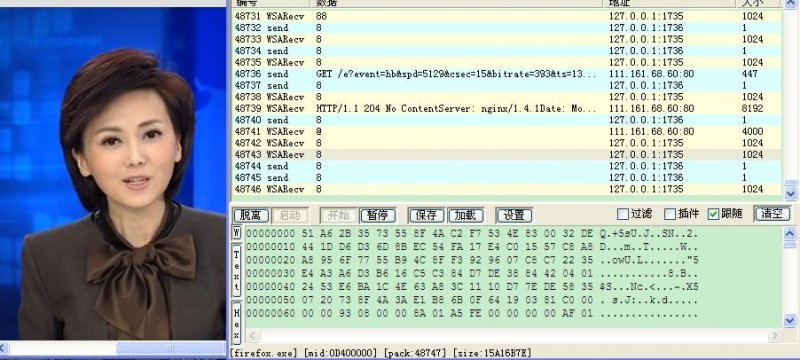
Task: Click hex line at offset 00000000
Action: (471, 234)
